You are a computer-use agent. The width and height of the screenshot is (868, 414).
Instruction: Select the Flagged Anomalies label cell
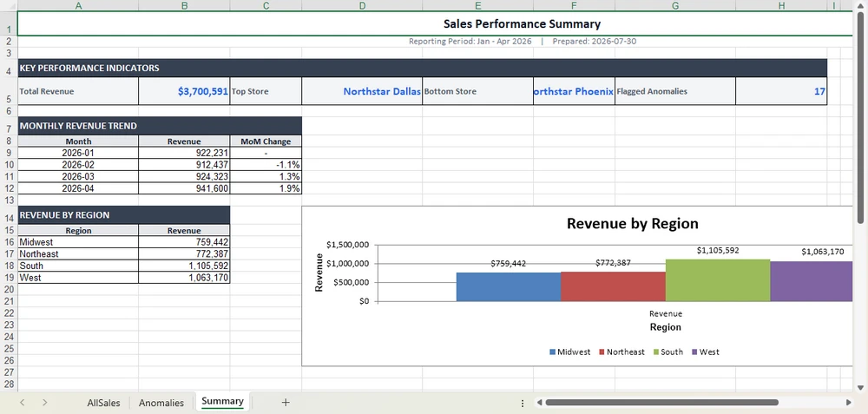(675, 91)
